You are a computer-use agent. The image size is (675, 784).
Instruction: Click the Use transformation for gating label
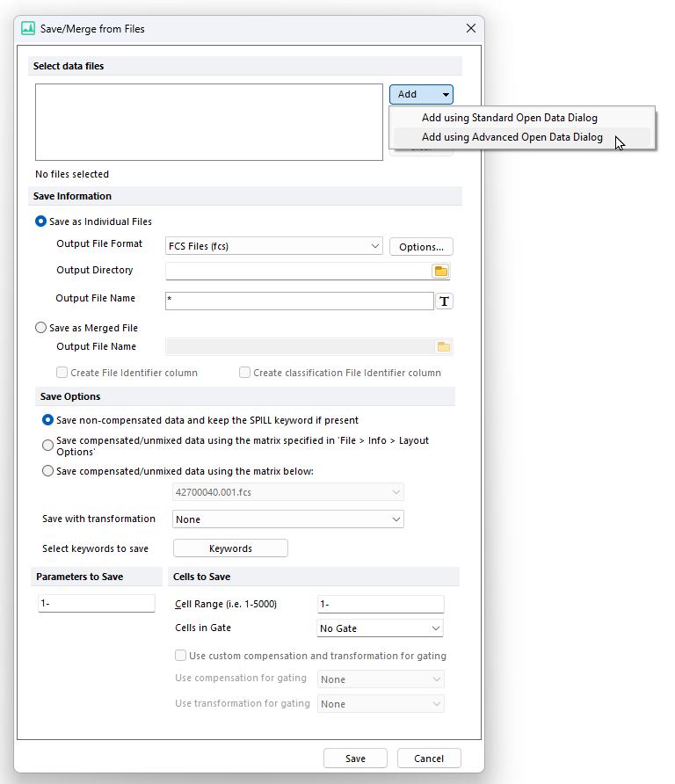(243, 703)
